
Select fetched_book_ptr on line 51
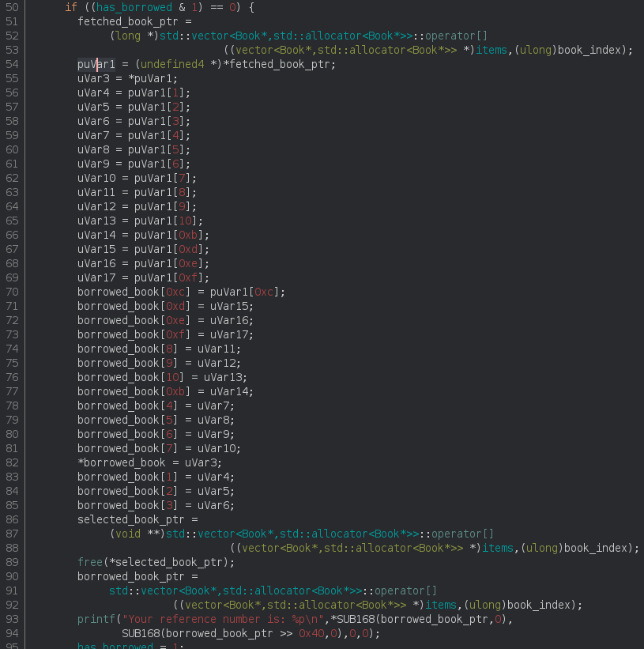(128, 21)
